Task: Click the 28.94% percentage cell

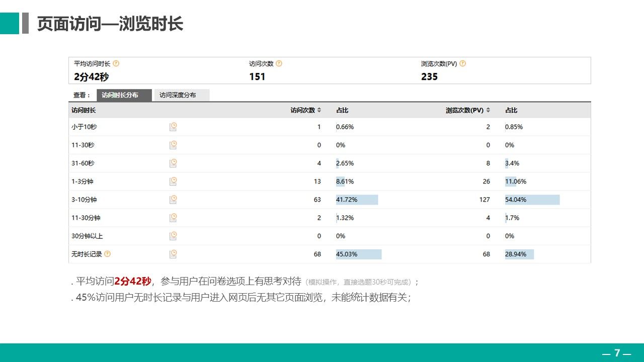Action: click(519, 254)
